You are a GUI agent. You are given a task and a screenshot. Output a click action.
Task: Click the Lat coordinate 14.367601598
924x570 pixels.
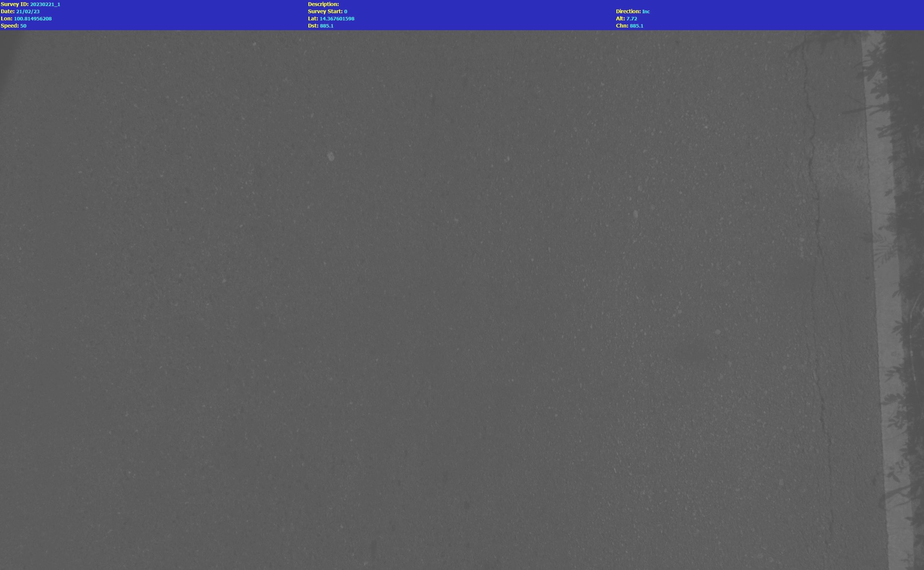pos(337,18)
